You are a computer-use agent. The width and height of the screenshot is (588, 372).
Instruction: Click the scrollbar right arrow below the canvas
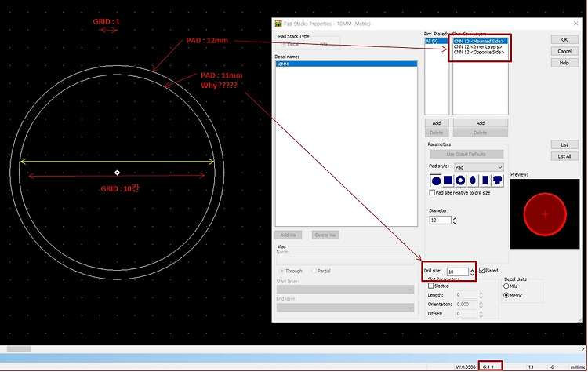point(583,349)
